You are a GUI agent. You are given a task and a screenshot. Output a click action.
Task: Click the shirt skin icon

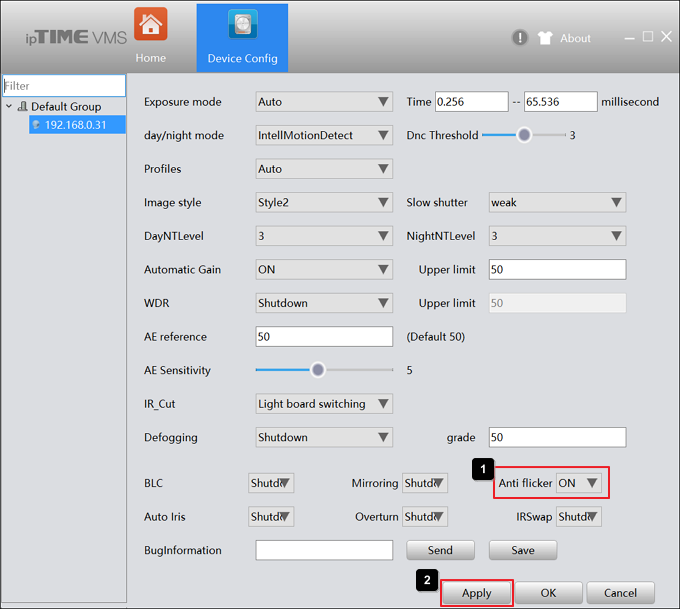[545, 38]
